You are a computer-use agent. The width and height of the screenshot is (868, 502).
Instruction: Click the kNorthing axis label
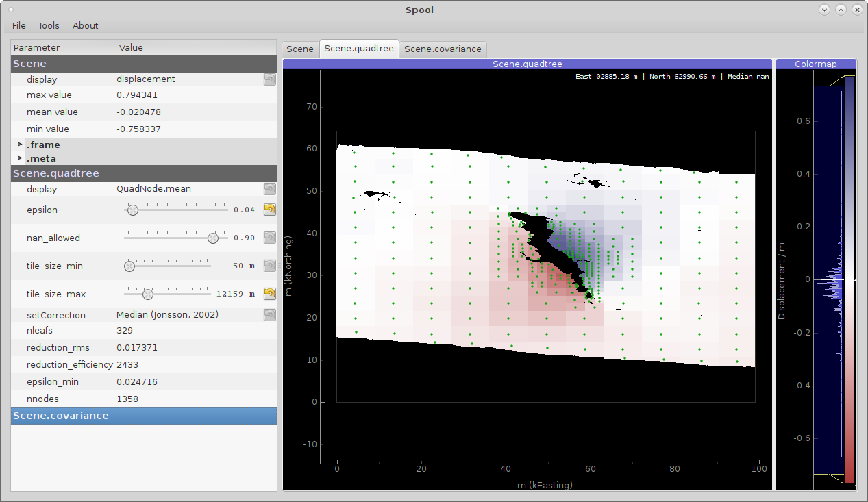coord(290,266)
